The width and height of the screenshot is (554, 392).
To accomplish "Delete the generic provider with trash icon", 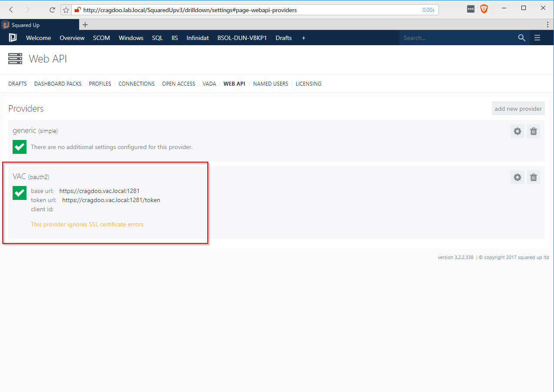I will tap(534, 131).
